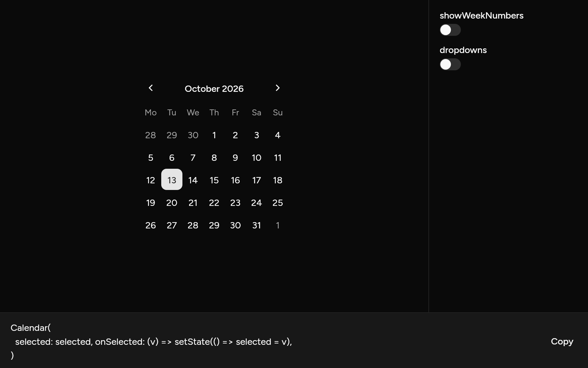Pick October 25
Viewport: 588px width, 368px height.
pos(278,203)
